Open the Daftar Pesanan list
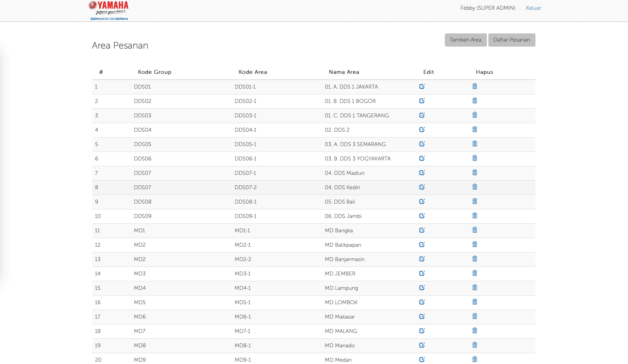 click(x=512, y=40)
